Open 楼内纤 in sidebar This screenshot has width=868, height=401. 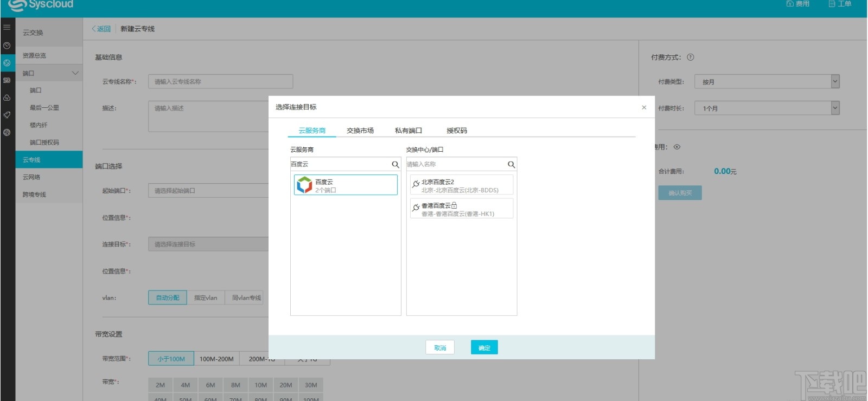click(39, 125)
